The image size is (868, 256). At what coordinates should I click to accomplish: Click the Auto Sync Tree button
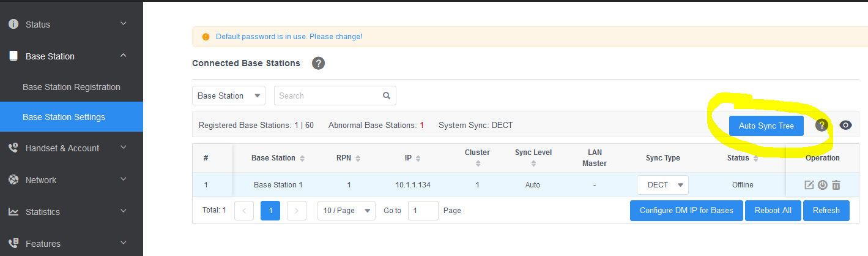click(x=766, y=126)
